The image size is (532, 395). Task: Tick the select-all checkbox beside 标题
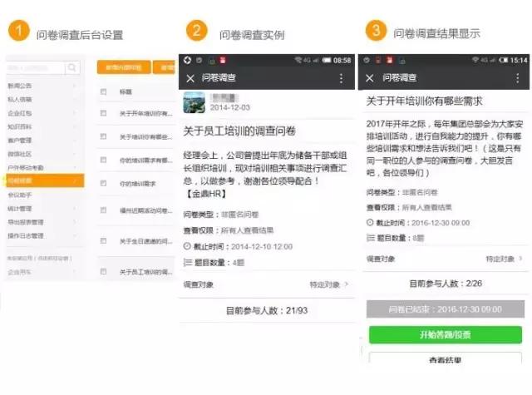(103, 91)
